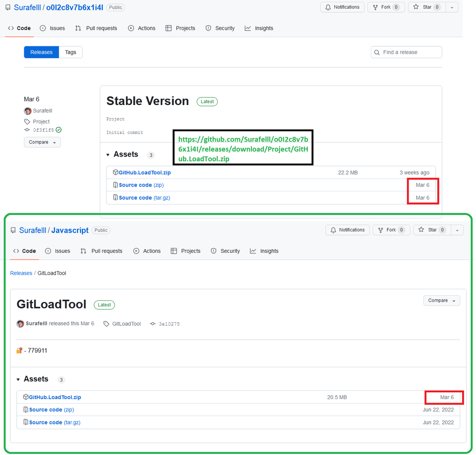The image size is (476, 455).
Task: Open the Security tab in the Javascript repository
Action: 225,251
